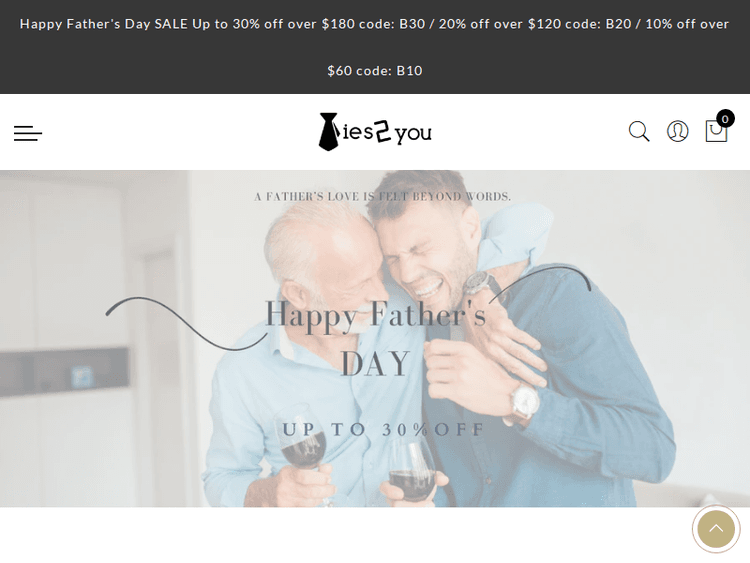
Task: Click the "$60 code: B10" announcement line
Action: (375, 71)
